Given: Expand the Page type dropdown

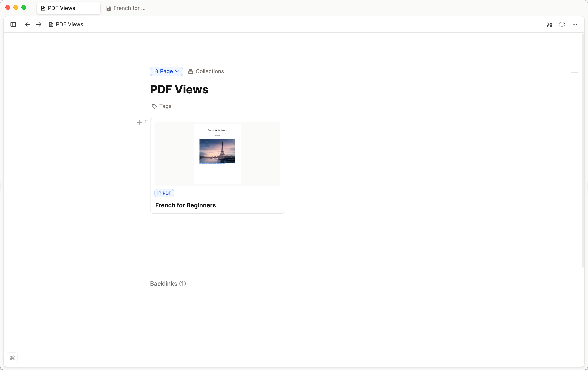Looking at the screenshot, I should (x=166, y=71).
